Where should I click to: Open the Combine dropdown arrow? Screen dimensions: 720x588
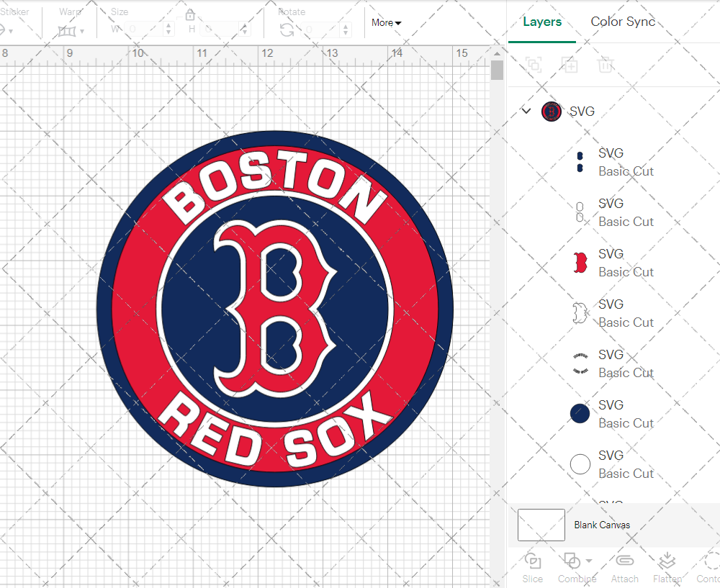click(589, 561)
